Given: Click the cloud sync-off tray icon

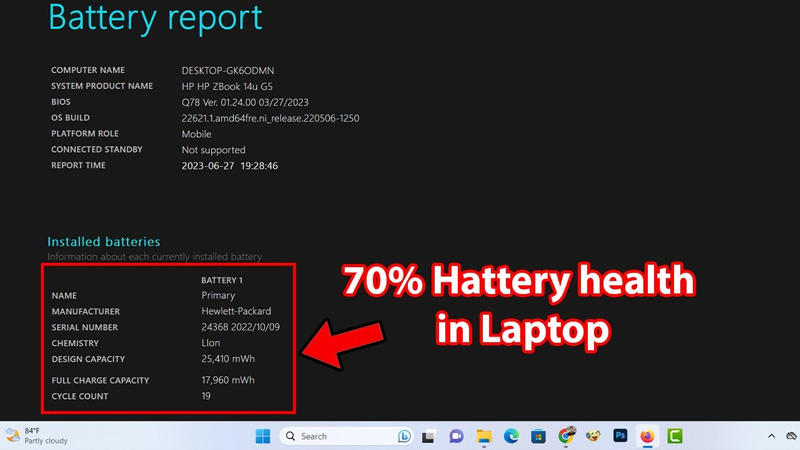Looking at the screenshot, I should click(x=792, y=436).
